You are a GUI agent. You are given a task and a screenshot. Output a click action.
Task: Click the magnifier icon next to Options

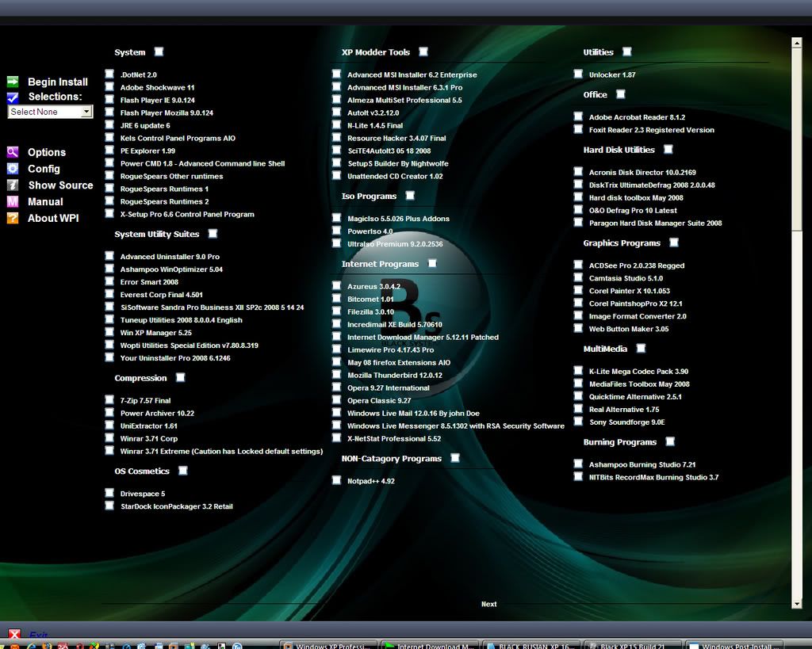[x=13, y=151]
